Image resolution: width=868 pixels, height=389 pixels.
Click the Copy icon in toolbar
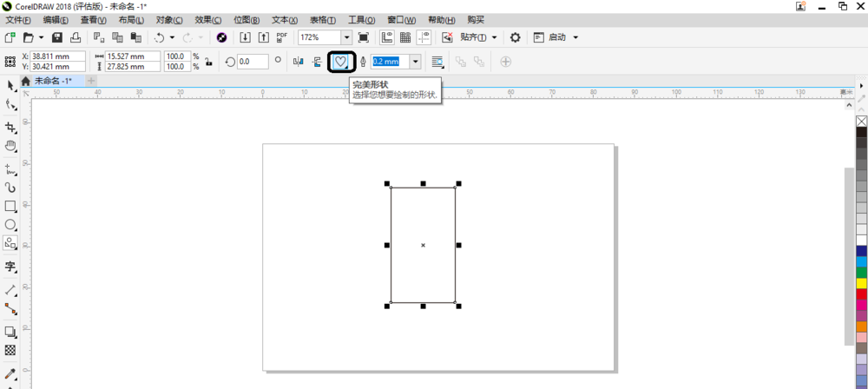click(117, 37)
